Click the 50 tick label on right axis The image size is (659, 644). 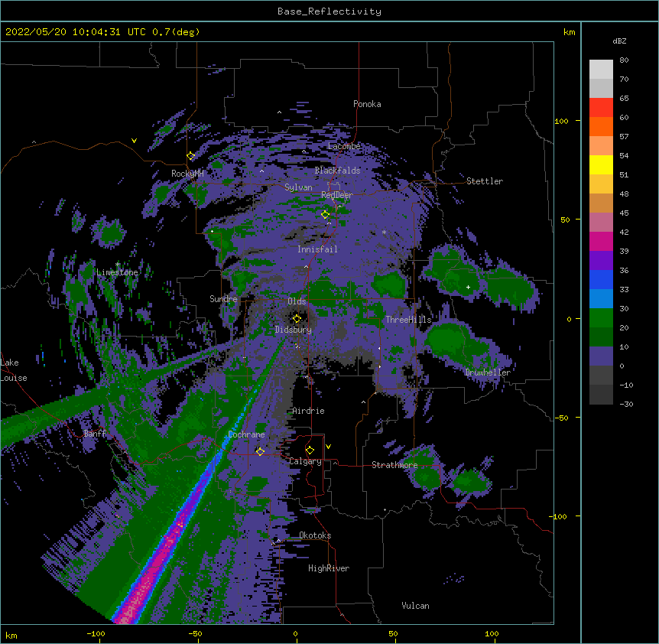(x=565, y=220)
